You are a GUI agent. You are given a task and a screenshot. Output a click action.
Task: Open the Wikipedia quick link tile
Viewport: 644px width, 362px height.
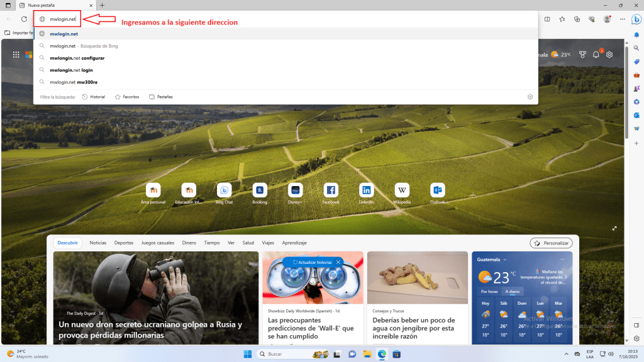click(x=402, y=190)
